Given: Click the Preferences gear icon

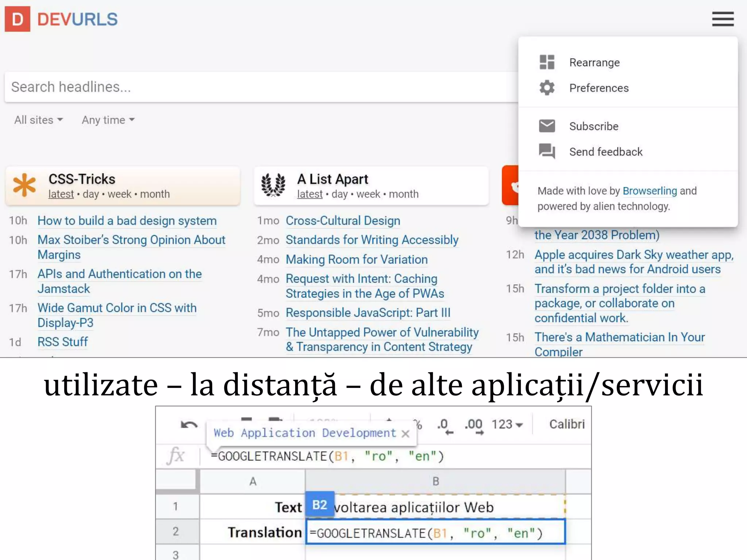Looking at the screenshot, I should coord(547,88).
